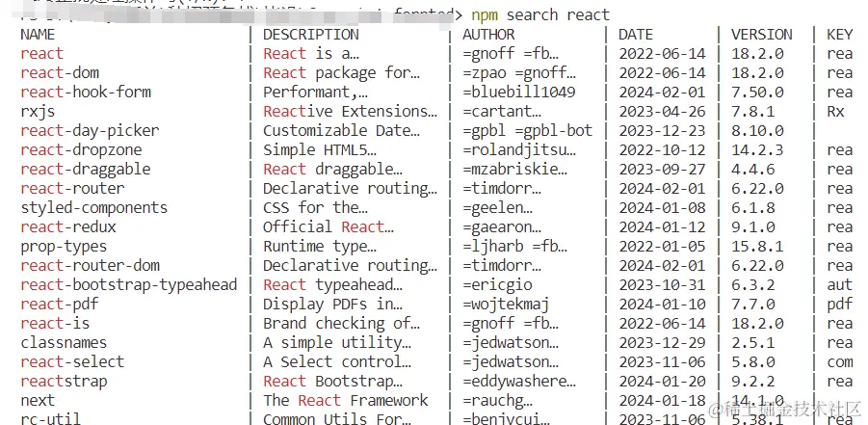Click package name react-day-picker
This screenshot has width=868, height=425.
tap(90, 131)
